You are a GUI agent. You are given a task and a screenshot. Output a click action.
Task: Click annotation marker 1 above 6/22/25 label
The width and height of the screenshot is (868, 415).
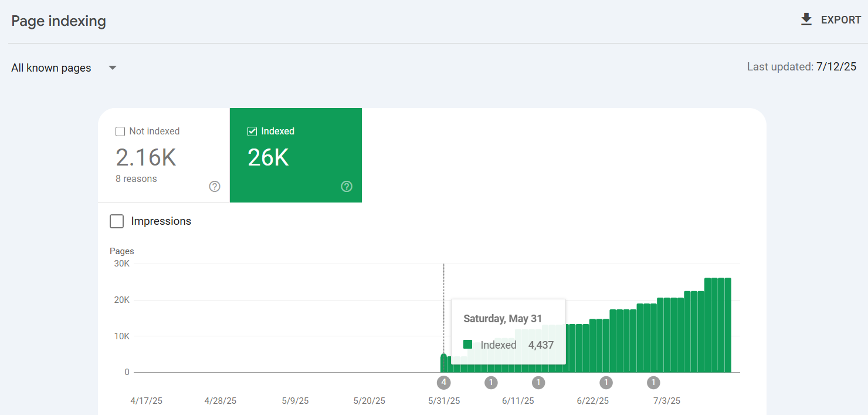606,383
